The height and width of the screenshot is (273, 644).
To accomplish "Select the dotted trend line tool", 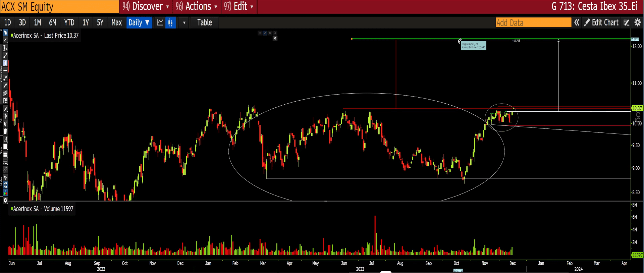I will [5, 78].
